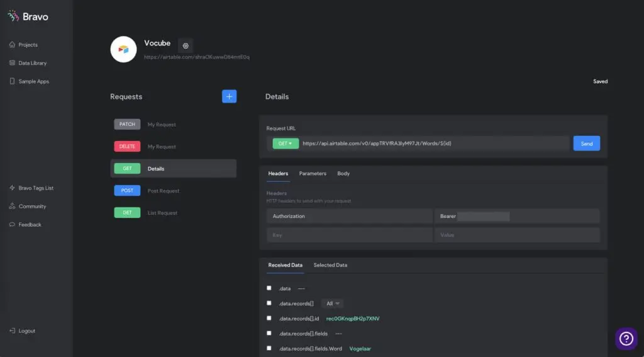Open Projects via its house icon
This screenshot has height=357, width=644.
tap(12, 45)
